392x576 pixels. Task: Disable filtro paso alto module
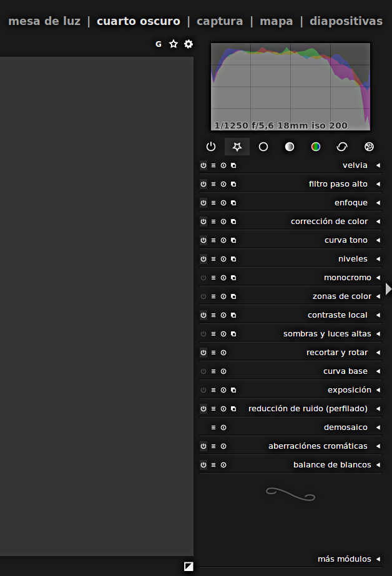pos(203,184)
